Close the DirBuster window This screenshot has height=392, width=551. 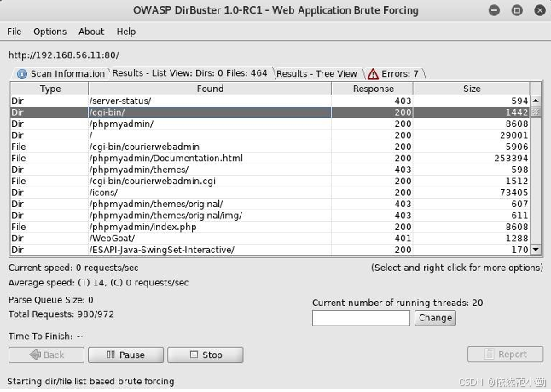(540, 10)
